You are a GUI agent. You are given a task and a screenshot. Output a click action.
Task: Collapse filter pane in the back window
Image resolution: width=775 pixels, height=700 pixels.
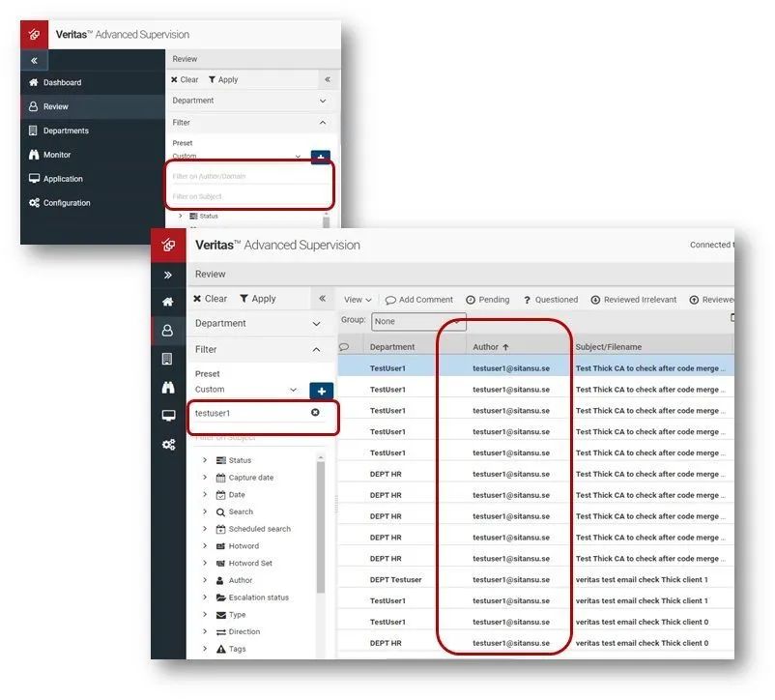(x=328, y=79)
